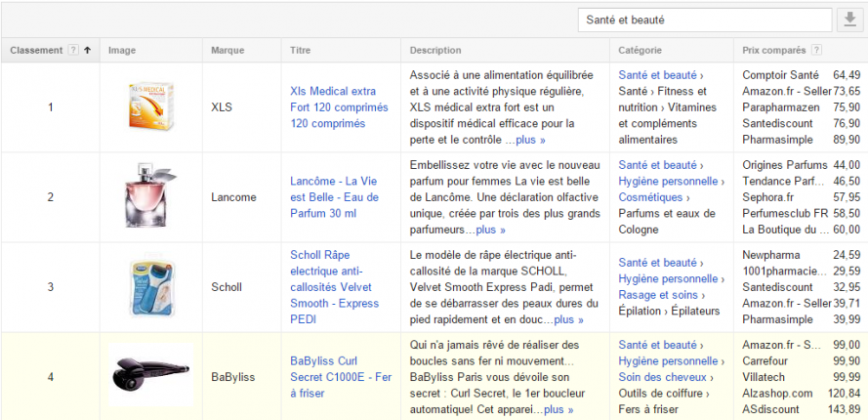Click Carrefour price entry 99,90
Screen dimensions: 868x420
802,360
